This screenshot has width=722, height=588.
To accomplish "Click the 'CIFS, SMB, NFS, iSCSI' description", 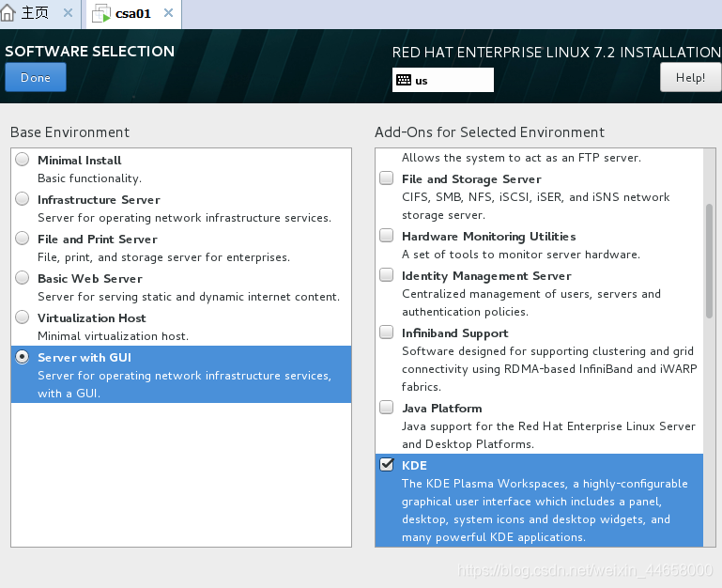I will (535, 206).
